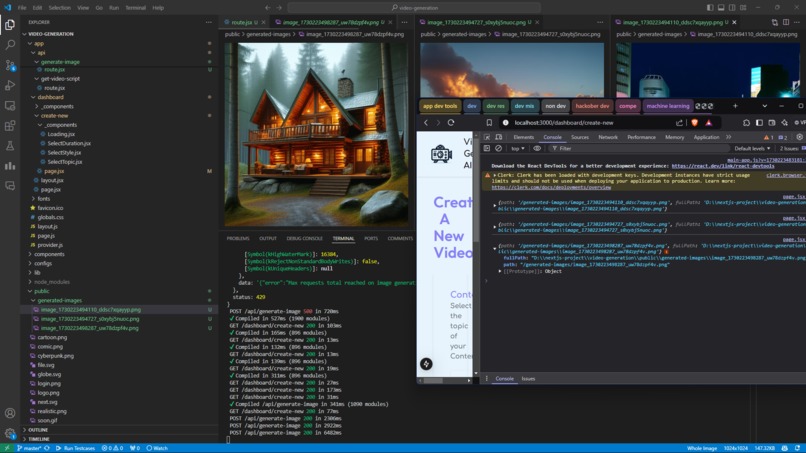Open DevTools settings gear
This screenshot has width=806, height=453.
coord(799,137)
